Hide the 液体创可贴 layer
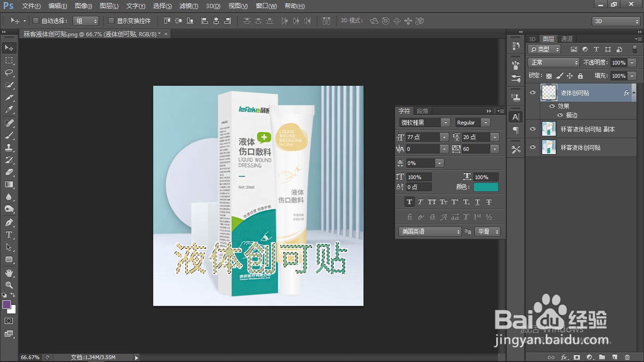The width and height of the screenshot is (644, 362). [532, 93]
